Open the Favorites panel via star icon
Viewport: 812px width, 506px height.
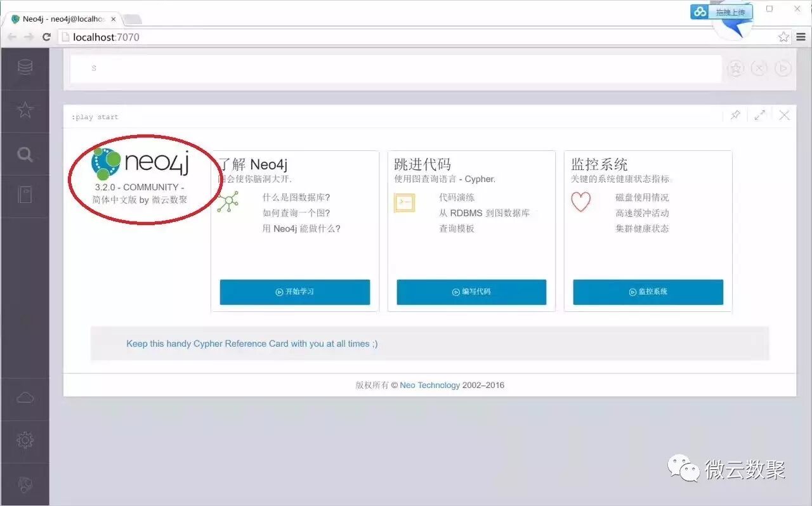pyautogui.click(x=23, y=111)
